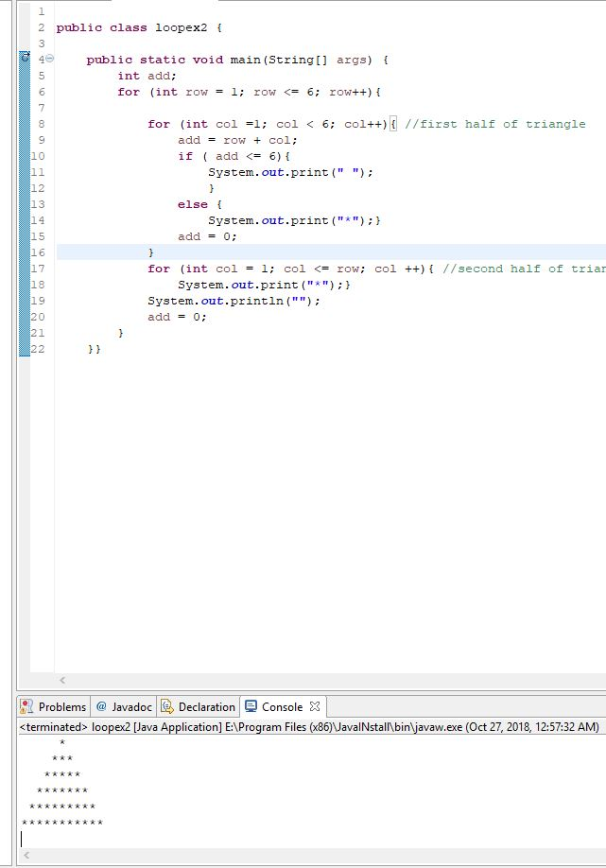This screenshot has height=868, width=606.
Task: Click the System.out.print(" ") line 11
Action: [290, 172]
